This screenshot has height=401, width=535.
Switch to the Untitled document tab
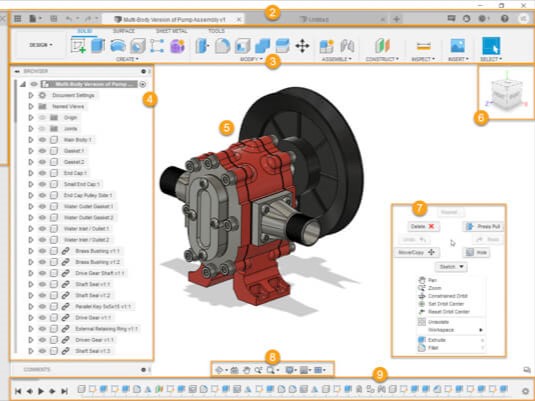pos(318,19)
